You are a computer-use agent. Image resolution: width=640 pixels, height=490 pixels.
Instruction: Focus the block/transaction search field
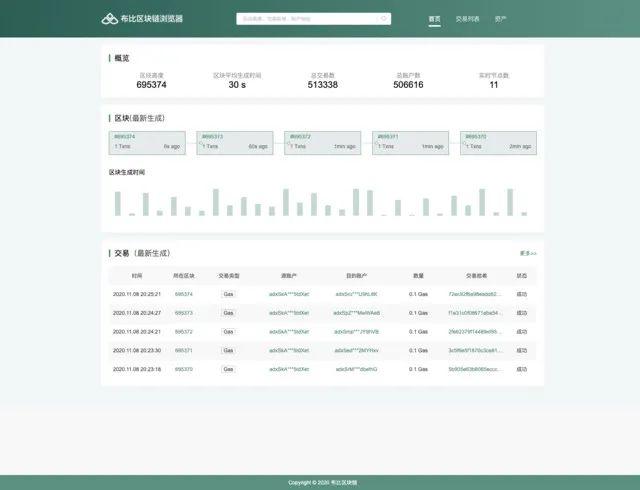(313, 19)
